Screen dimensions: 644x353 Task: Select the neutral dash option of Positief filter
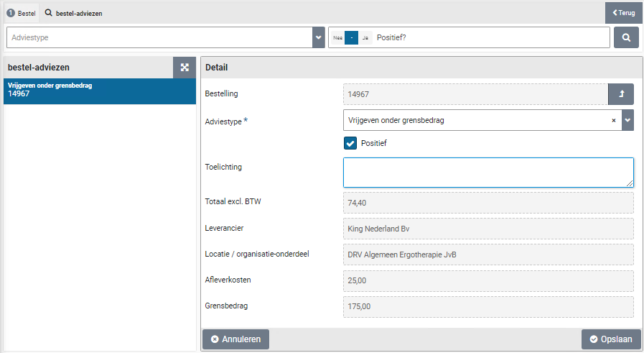coord(351,37)
